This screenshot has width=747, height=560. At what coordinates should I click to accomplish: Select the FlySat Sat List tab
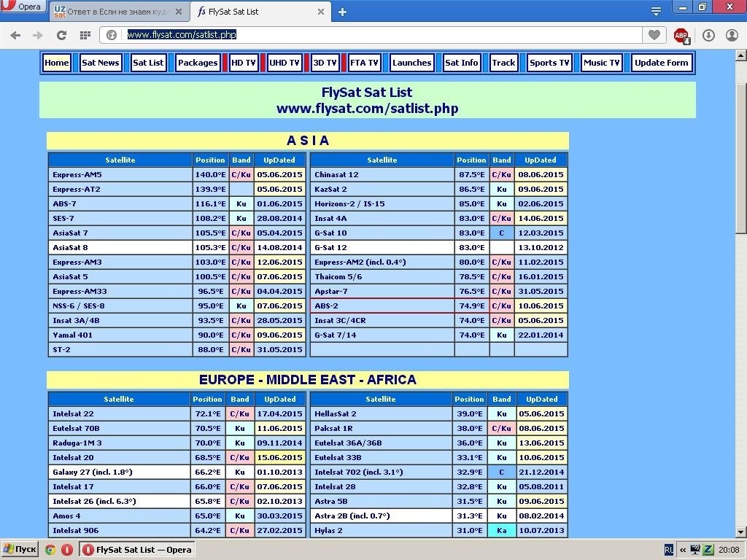coord(261,12)
